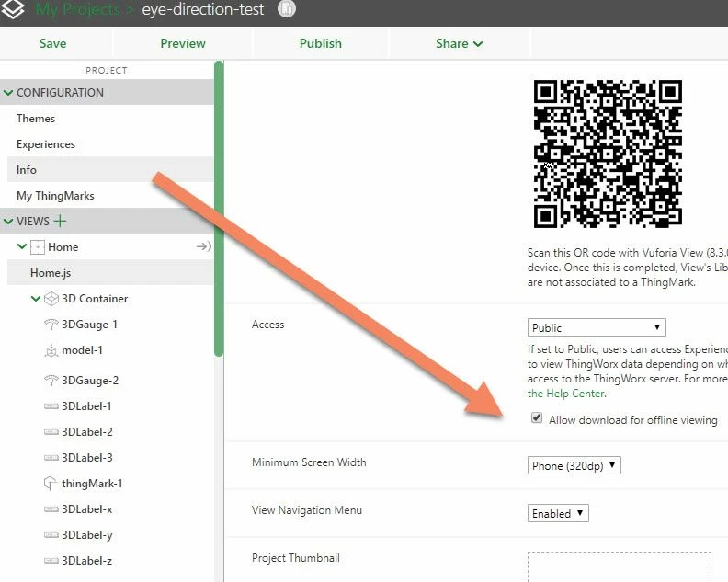Click the thingMark-1 marker icon
The image size is (728, 582).
(x=51, y=484)
